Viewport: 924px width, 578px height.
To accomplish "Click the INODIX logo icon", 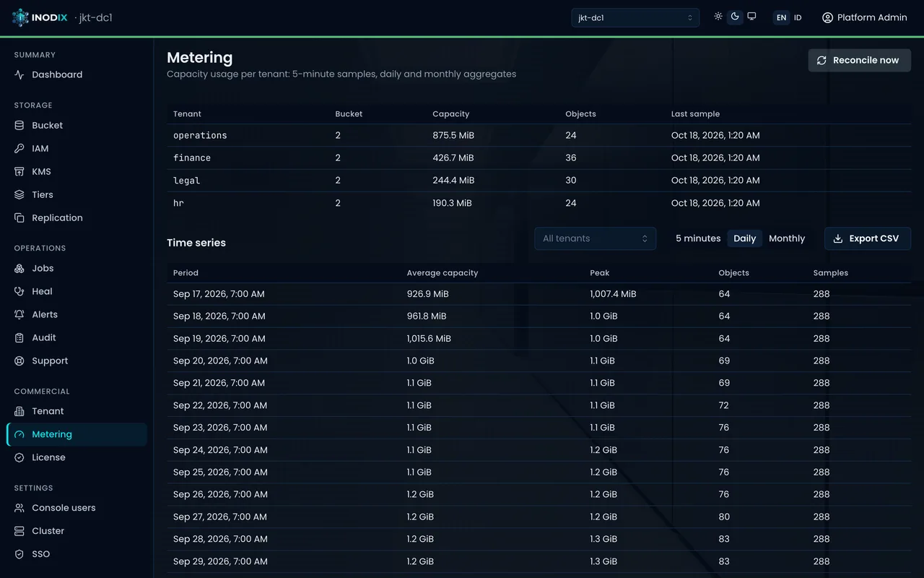I will coord(20,17).
